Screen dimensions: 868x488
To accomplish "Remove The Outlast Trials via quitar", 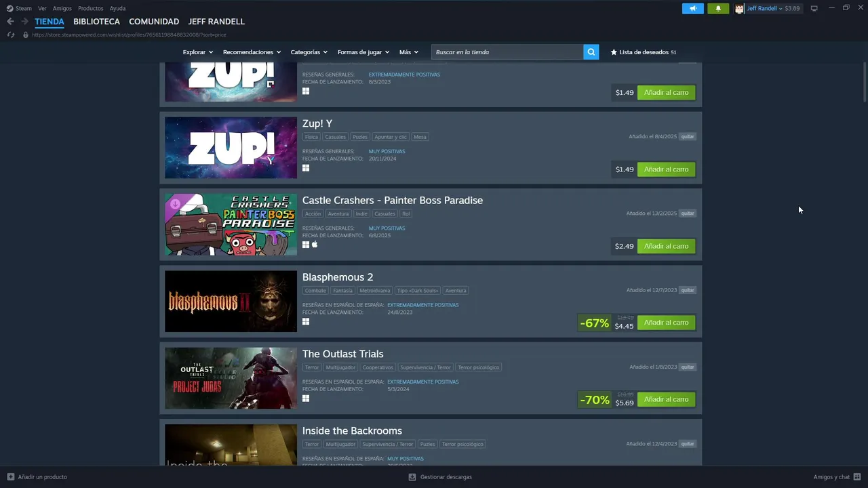I will click(x=688, y=367).
